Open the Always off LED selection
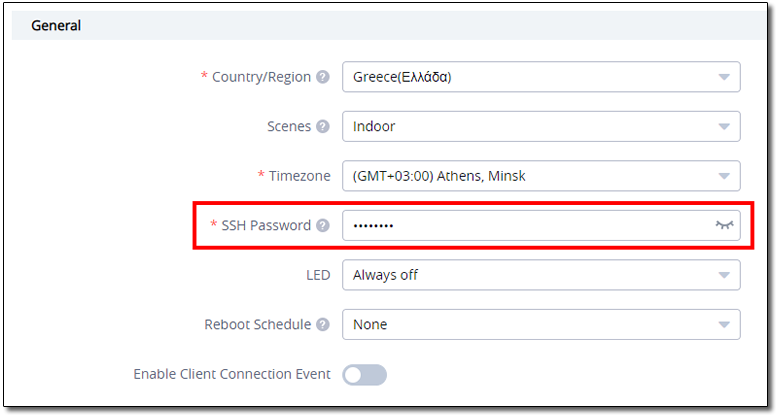This screenshot has width=777, height=415. pyautogui.click(x=541, y=275)
